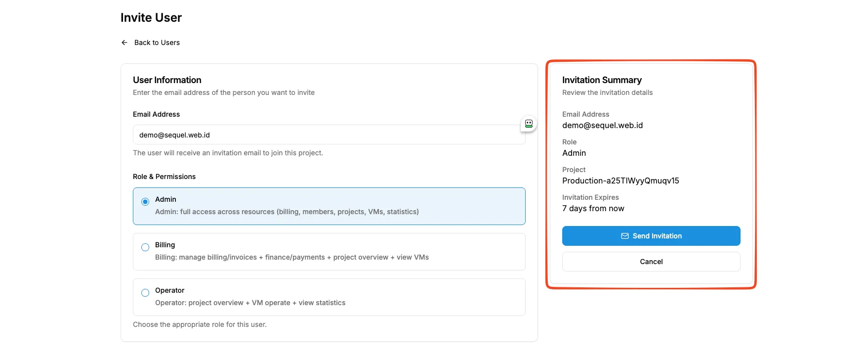Image resolution: width=868 pixels, height=363 pixels.
Task: Click the Role & Permissions label
Action: point(164,177)
